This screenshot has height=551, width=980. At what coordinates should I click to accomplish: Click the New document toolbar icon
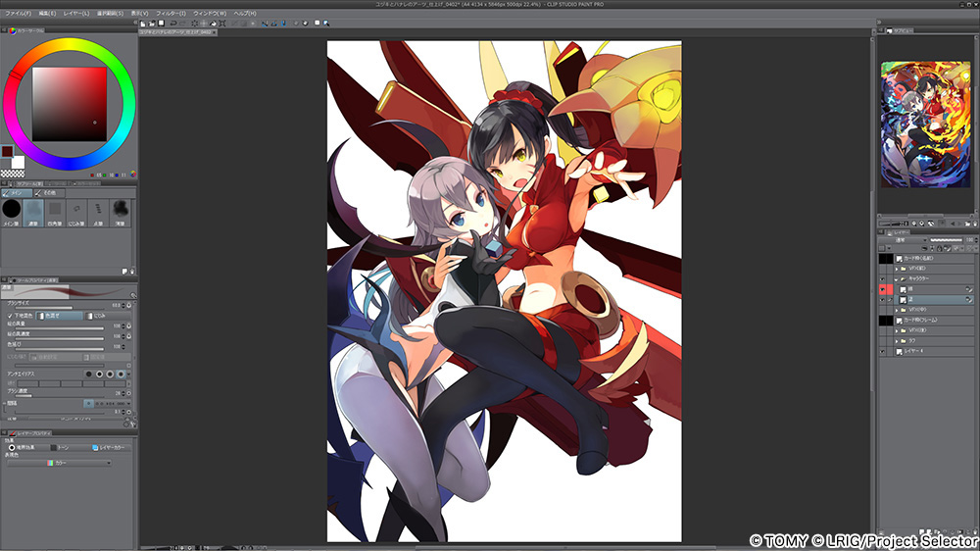click(142, 24)
